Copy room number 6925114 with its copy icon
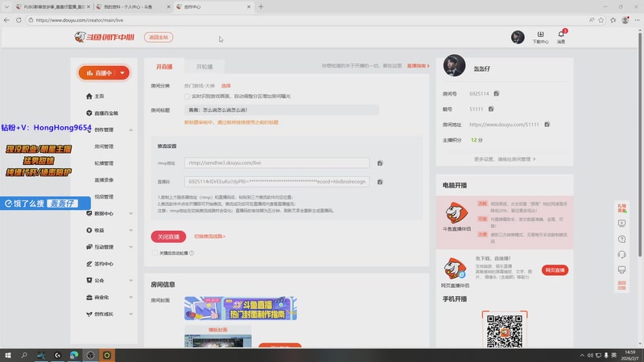644x362 pixels. [x=497, y=94]
